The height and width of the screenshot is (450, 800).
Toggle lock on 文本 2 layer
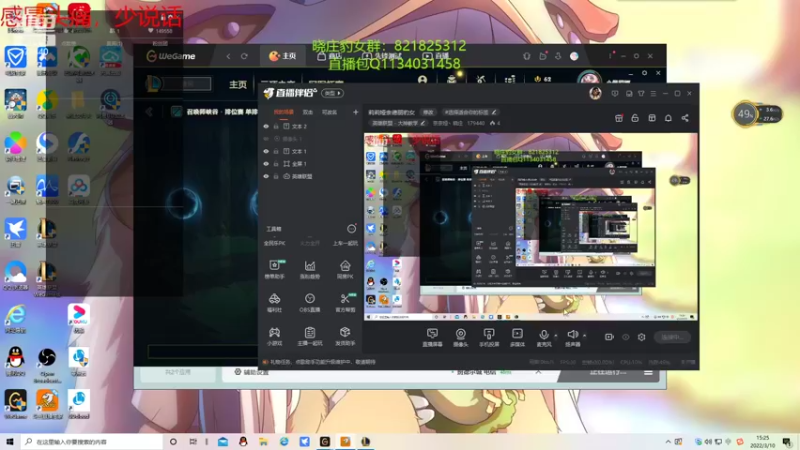276,126
